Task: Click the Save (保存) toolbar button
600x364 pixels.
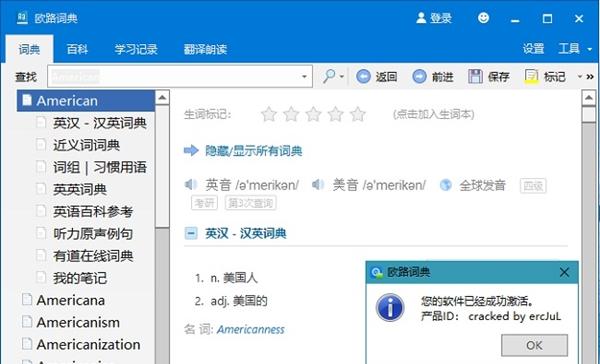Action: pyautogui.click(x=489, y=77)
